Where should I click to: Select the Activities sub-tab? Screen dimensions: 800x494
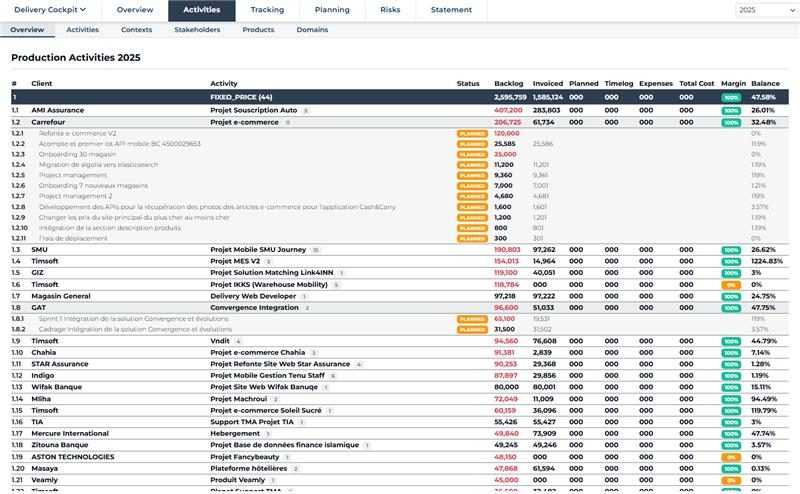click(x=83, y=30)
